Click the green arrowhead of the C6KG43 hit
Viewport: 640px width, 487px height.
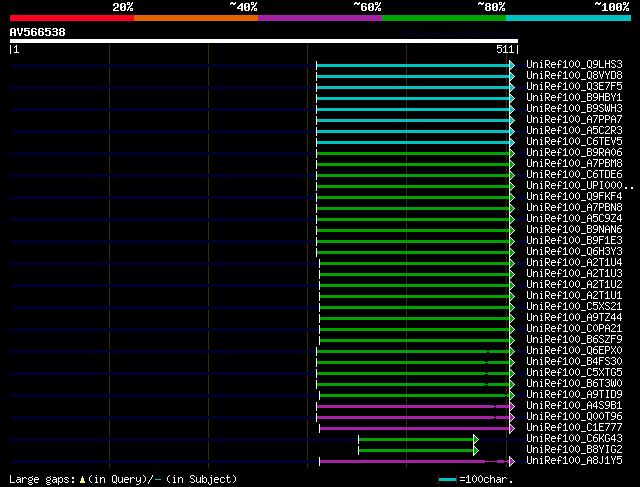coord(476,439)
